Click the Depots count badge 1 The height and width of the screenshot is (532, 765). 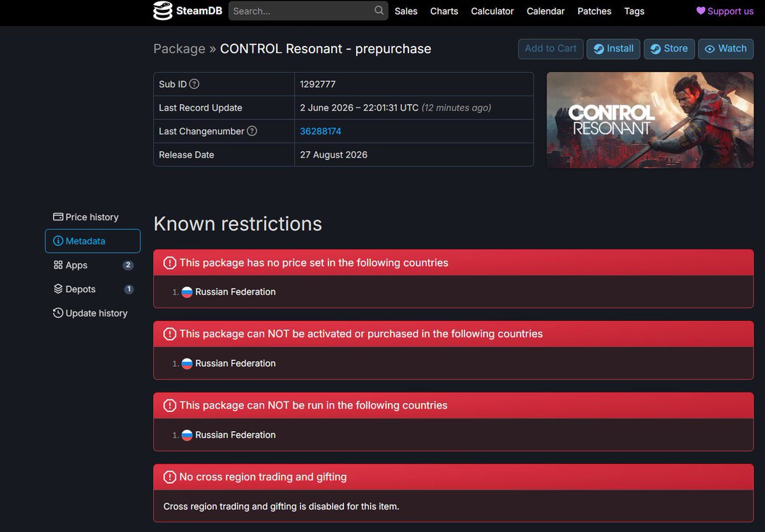(x=129, y=289)
